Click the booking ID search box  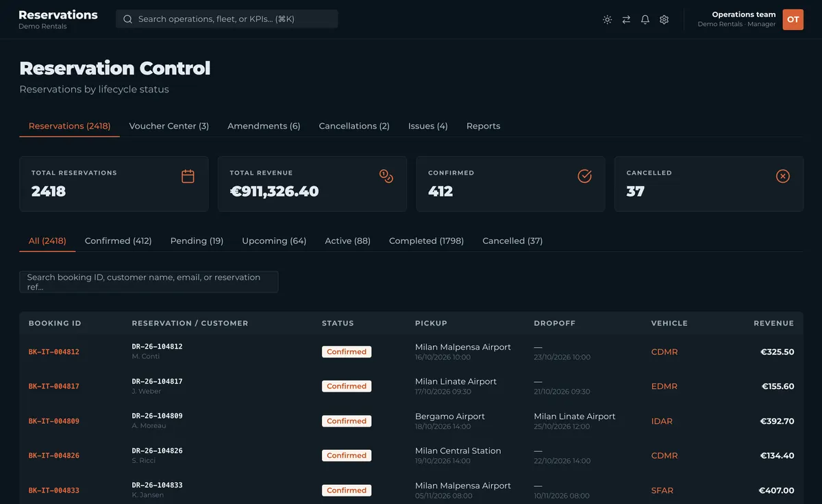tap(149, 282)
